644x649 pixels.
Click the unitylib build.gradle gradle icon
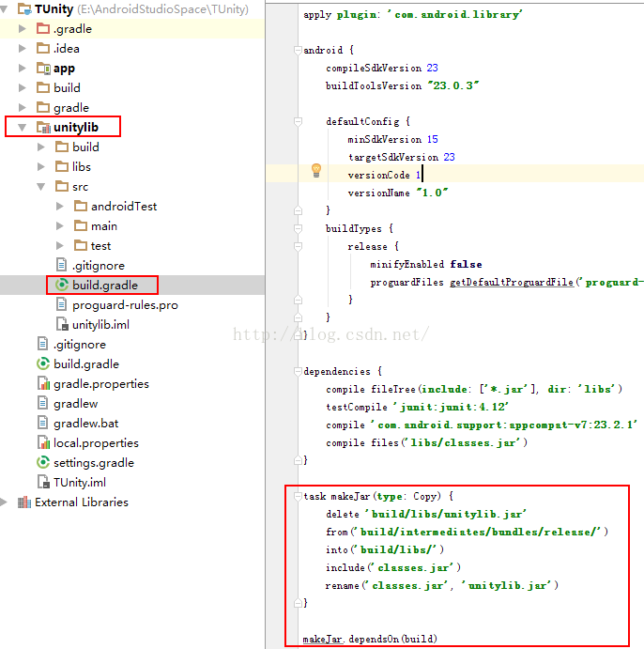pos(62,285)
